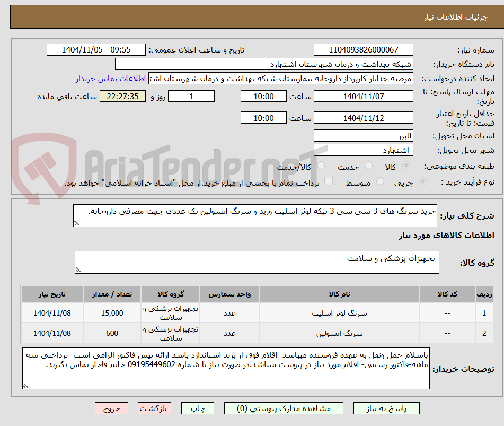
Task: Click the خروج exit button
Action: 111,408
